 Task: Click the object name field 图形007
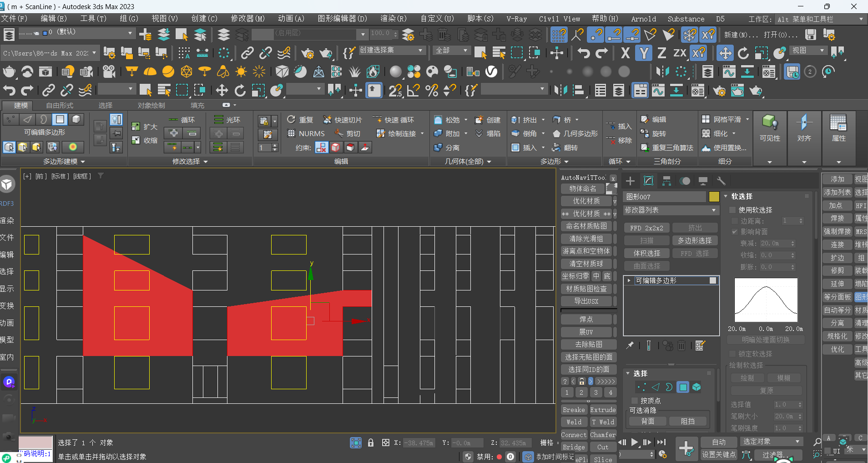(x=665, y=197)
